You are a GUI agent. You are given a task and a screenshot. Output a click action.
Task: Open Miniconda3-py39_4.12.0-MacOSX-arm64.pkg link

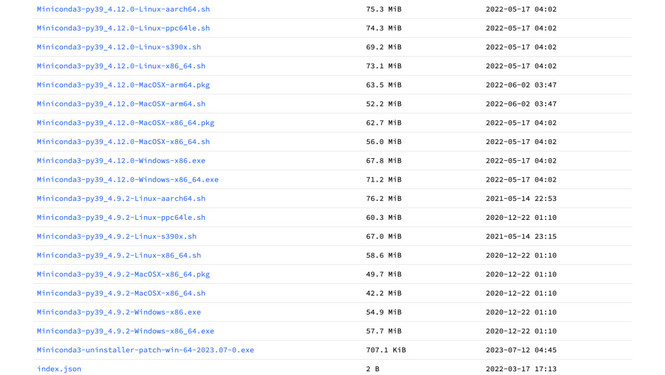tap(123, 85)
